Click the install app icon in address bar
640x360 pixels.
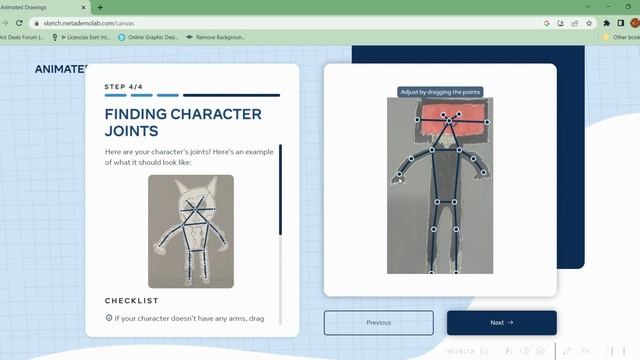click(x=561, y=23)
